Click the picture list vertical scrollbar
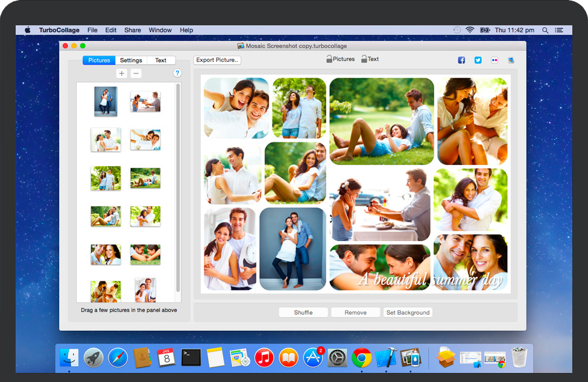 click(178, 187)
